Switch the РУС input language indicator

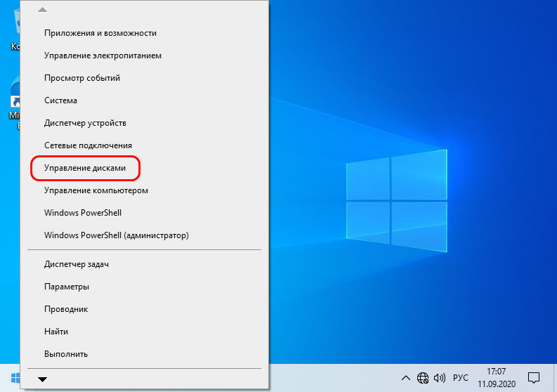coord(460,377)
